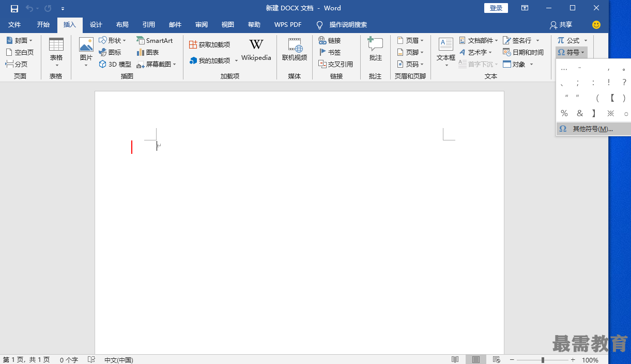631x364 pixels.
Task: Open the 文本框 text box menu
Action: click(446, 52)
